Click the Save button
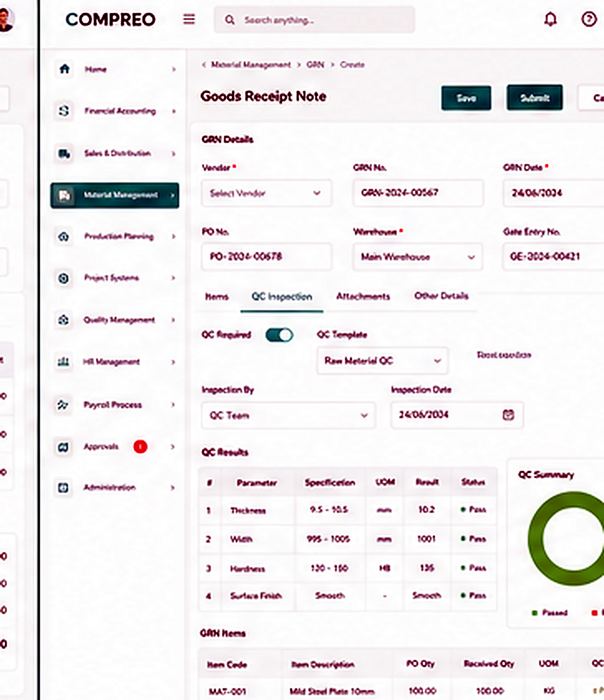Screen dimensions: 604x700 [x=466, y=98]
